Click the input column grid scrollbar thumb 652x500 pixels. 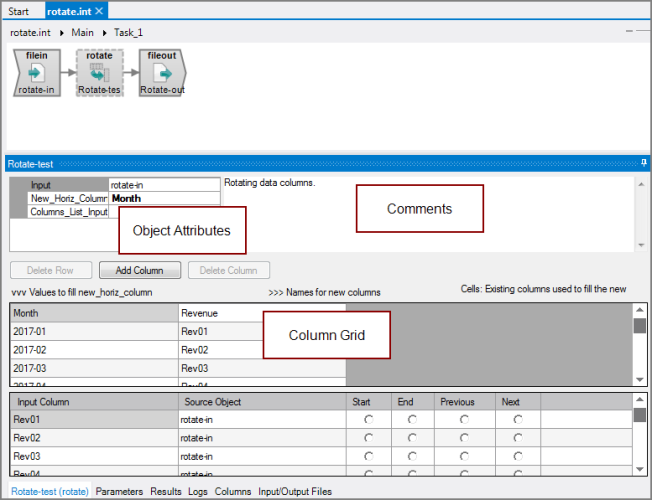pos(640,415)
